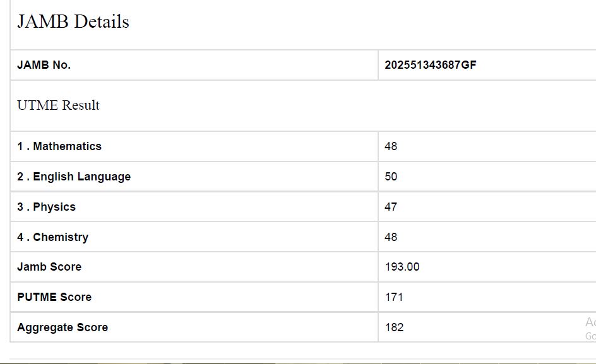Screen dimensions: 596x364
Task: Click the UTME Result heading
Action: tap(58, 105)
